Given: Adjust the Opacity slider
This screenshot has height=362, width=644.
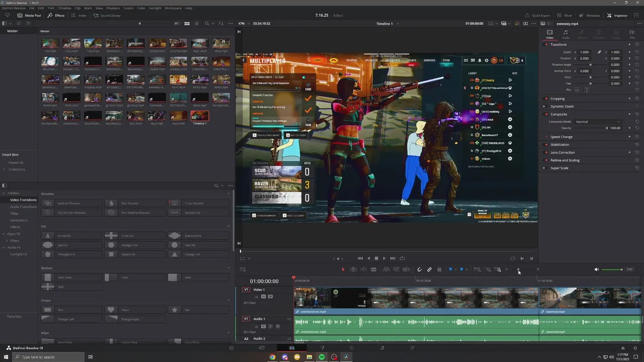Looking at the screenshot, I should (606, 128).
